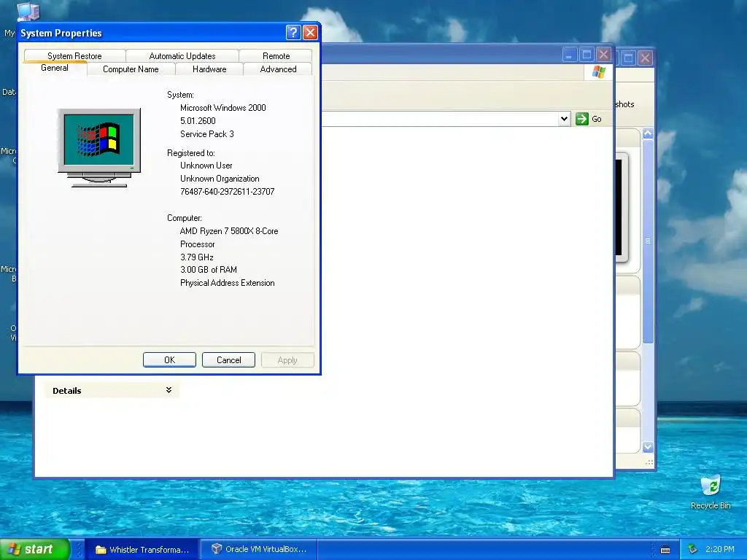Click the Windows flag logo in Explorer toolbar
This screenshot has height=560, width=747.
(x=599, y=72)
